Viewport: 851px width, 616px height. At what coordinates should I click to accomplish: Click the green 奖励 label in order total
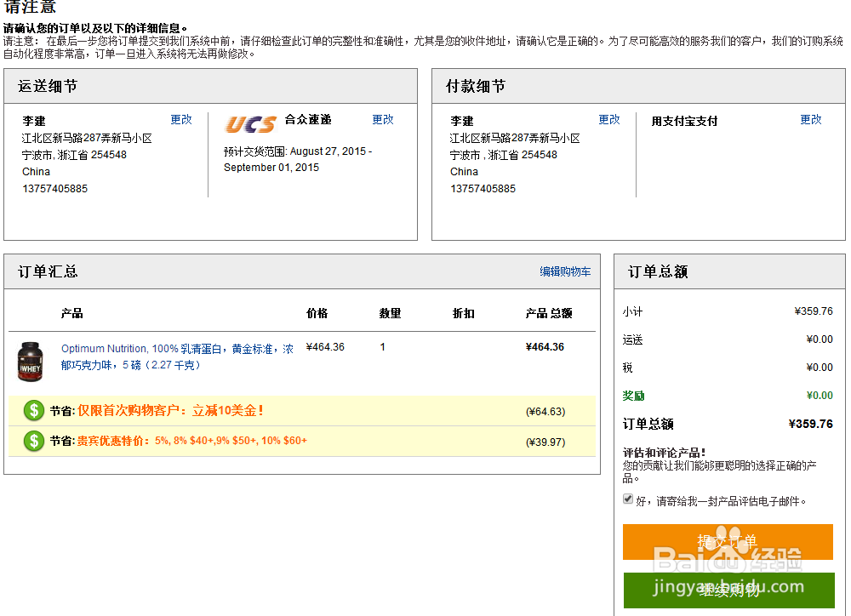point(633,396)
